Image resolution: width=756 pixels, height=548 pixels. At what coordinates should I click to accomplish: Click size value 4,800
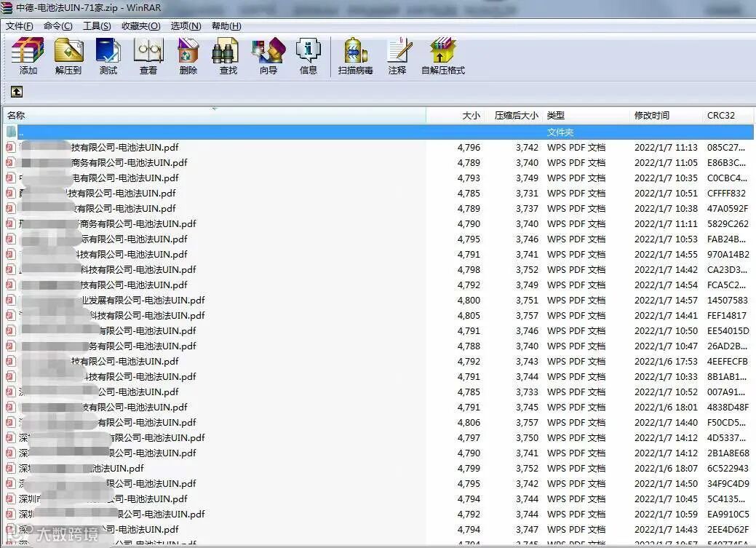click(x=469, y=301)
